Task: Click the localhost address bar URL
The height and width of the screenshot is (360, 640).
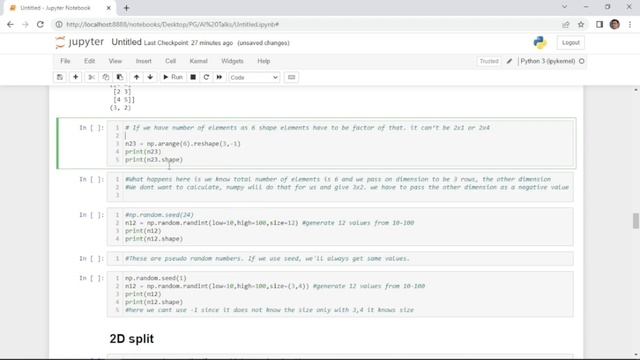Action: click(172, 24)
